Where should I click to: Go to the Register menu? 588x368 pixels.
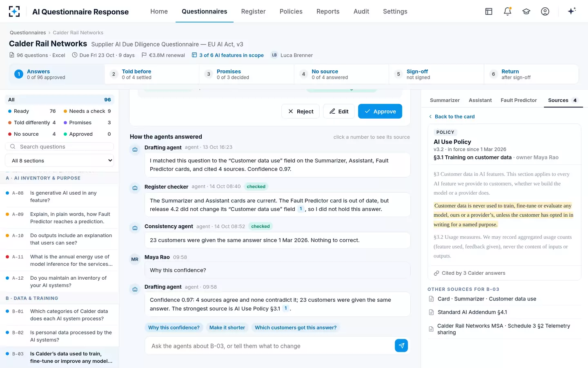(253, 11)
